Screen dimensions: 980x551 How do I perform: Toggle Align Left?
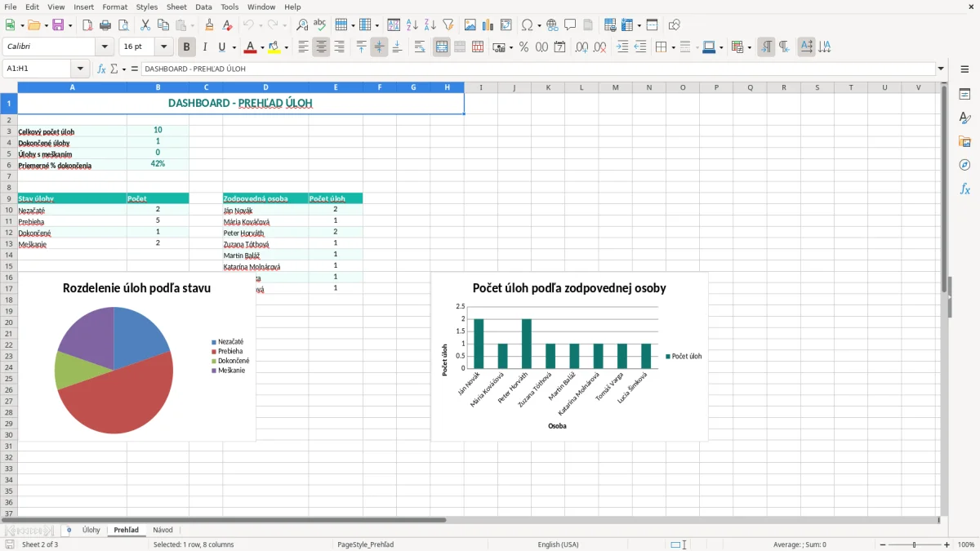303,47
